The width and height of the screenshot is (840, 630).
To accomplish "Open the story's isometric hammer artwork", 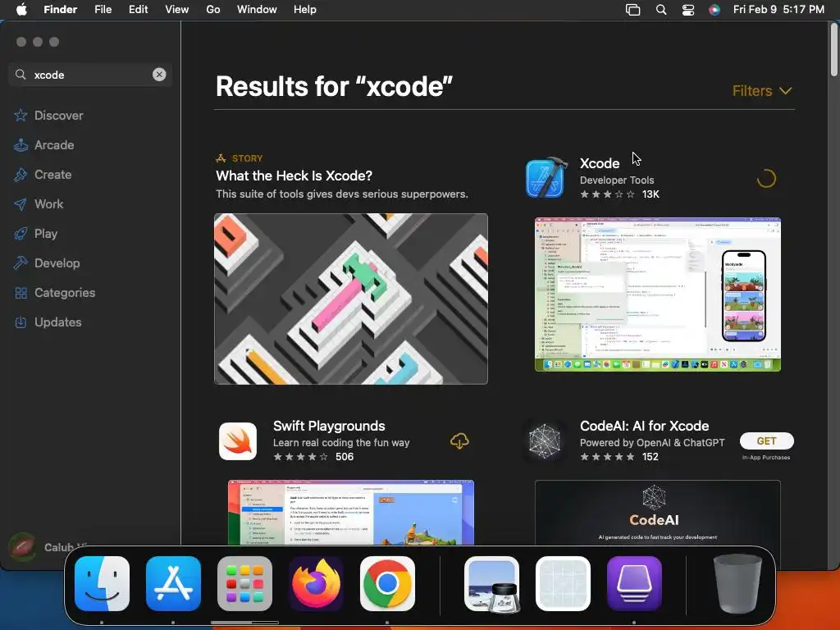I will click(351, 299).
